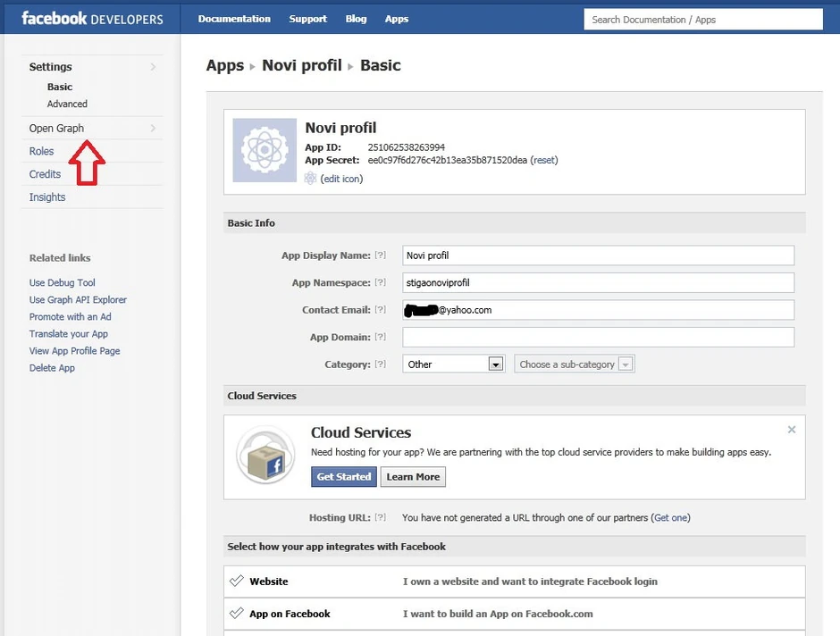Go to the Blog top navigation item
840x636 pixels.
(356, 19)
